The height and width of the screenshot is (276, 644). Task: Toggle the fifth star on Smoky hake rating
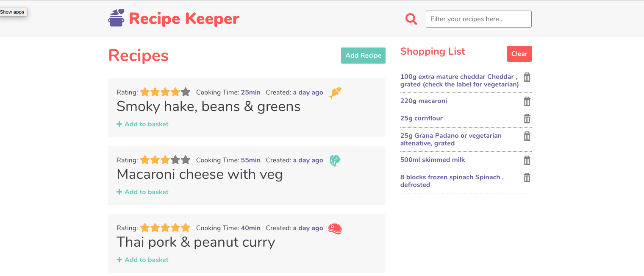(186, 92)
